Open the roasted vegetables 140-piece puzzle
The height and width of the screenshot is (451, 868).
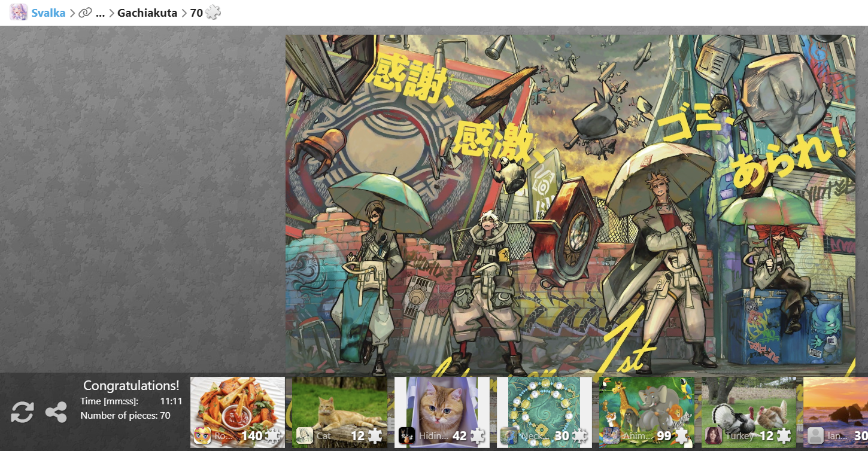238,412
